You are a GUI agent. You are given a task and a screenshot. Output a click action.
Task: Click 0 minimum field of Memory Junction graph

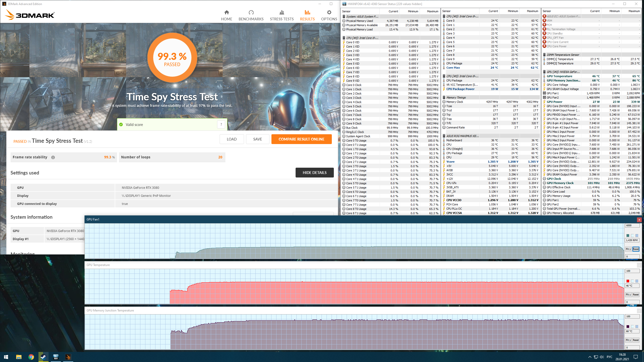(632, 348)
